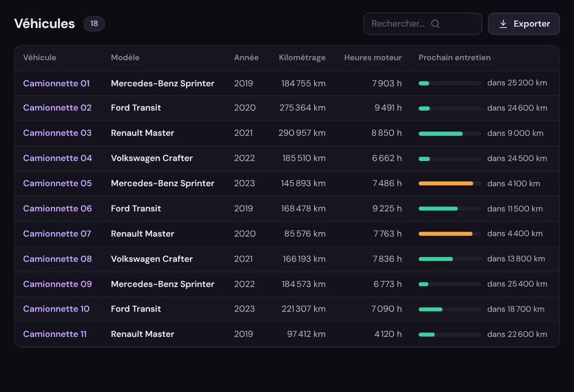This screenshot has height=392, width=574.
Task: Open the Camionnette 08 vehicle link
Action: [x=58, y=259]
